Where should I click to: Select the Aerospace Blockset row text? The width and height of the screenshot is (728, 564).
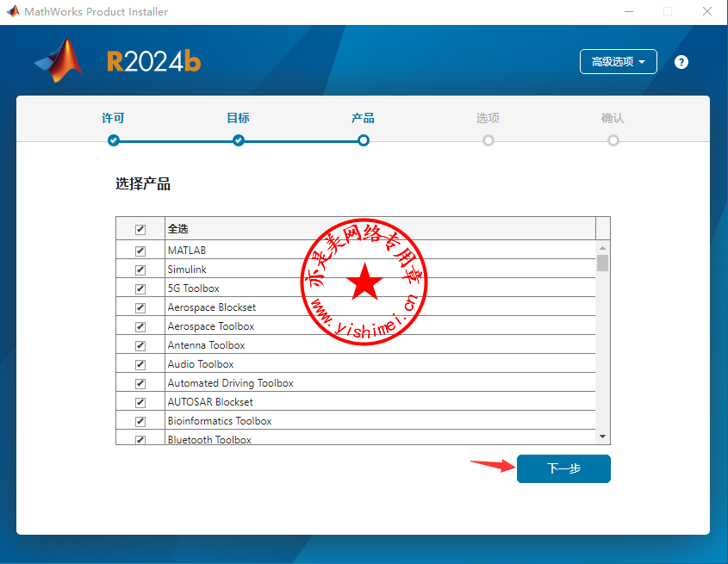pos(212,307)
